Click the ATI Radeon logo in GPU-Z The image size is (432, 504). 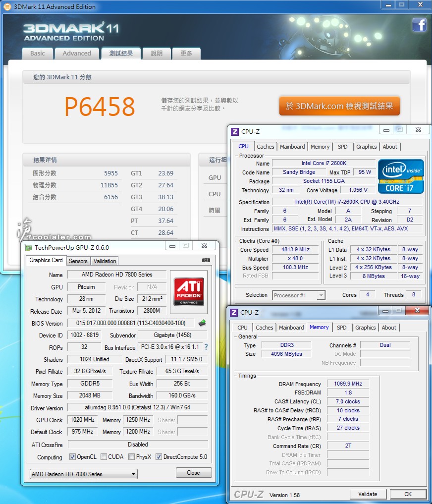189,292
